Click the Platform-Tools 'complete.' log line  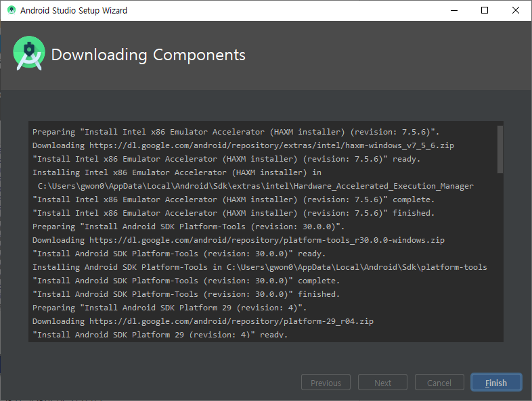(186, 281)
